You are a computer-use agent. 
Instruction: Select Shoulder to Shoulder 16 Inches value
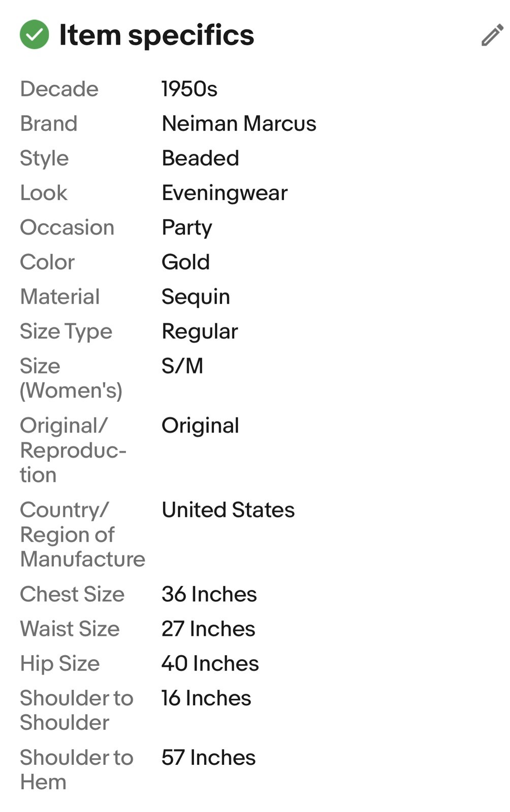(206, 698)
